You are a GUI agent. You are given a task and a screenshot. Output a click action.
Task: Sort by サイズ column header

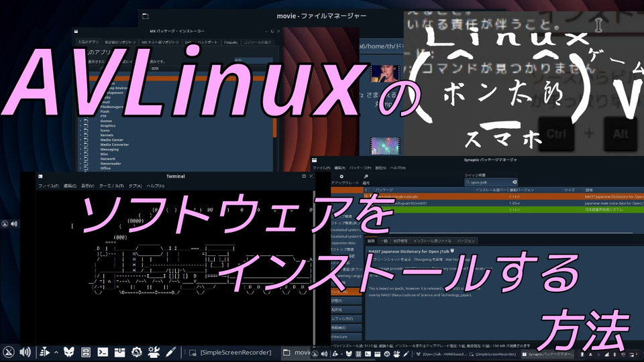tap(570, 190)
